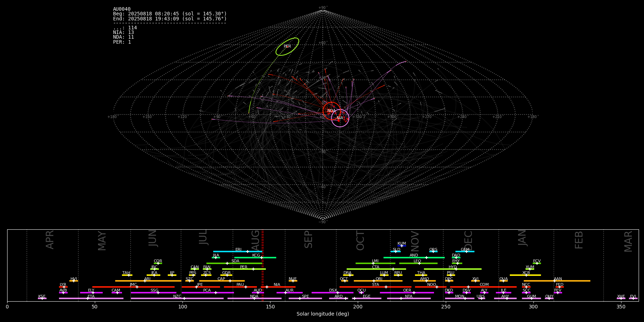The width and height of the screenshot is (644, 322).
Task: Click the MAR month label
Action: [x=628, y=241]
